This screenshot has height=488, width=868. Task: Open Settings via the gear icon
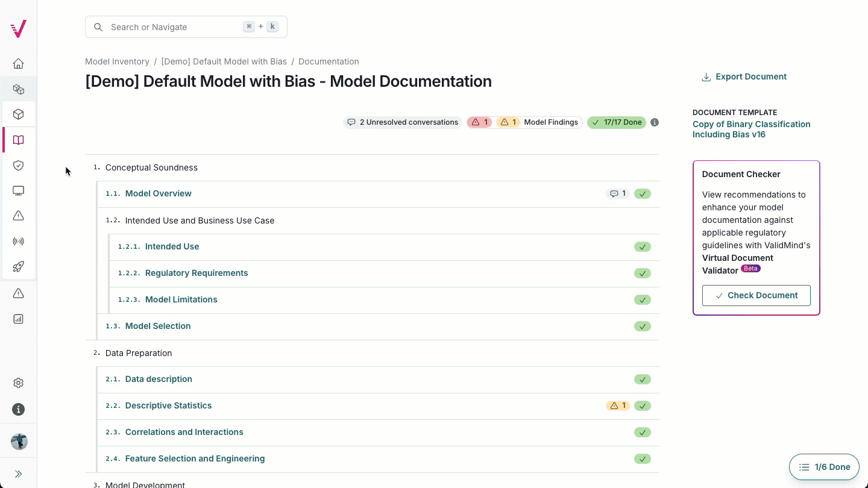pyautogui.click(x=18, y=383)
